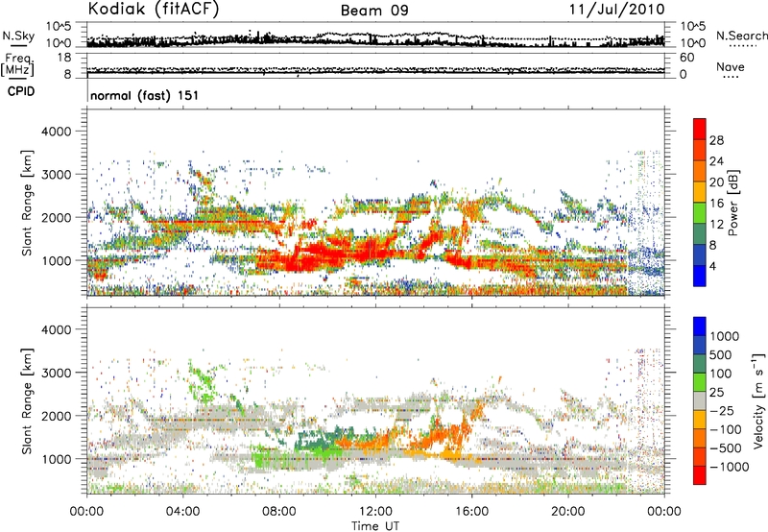Click the 16:00 time tick label
Viewport: 768px width, 532px height.
pos(471,512)
